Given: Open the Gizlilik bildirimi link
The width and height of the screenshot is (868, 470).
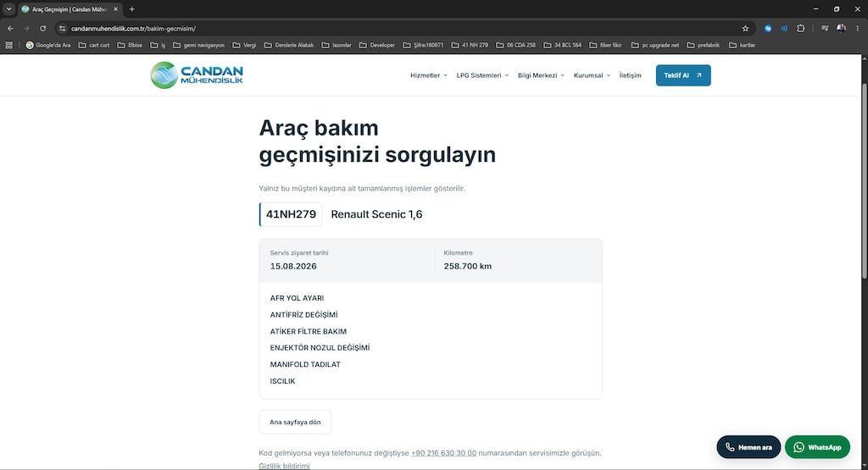Looking at the screenshot, I should (x=284, y=466).
